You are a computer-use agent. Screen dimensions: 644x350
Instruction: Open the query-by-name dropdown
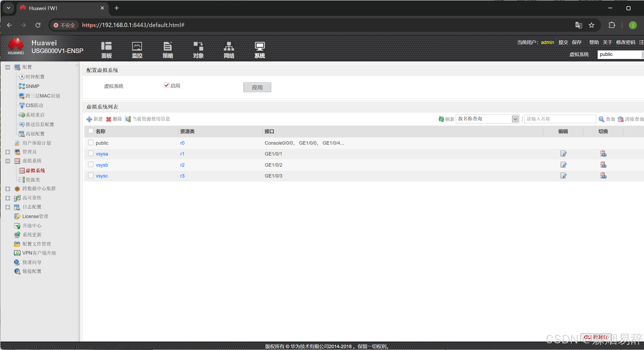(x=515, y=119)
